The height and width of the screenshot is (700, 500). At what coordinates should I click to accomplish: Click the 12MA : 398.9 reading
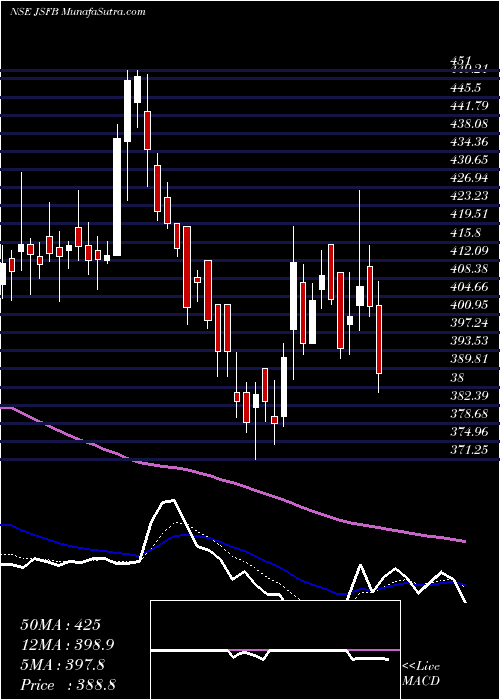tap(67, 644)
